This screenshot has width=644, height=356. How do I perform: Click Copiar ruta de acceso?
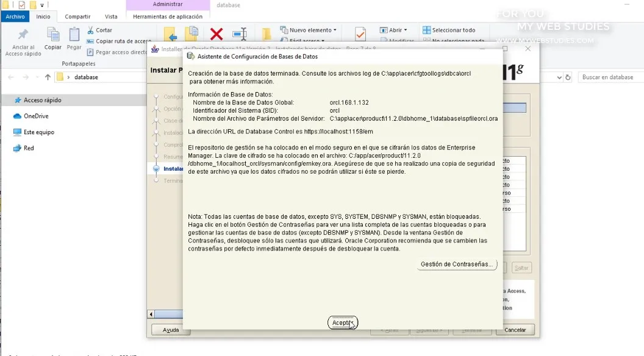click(x=119, y=41)
